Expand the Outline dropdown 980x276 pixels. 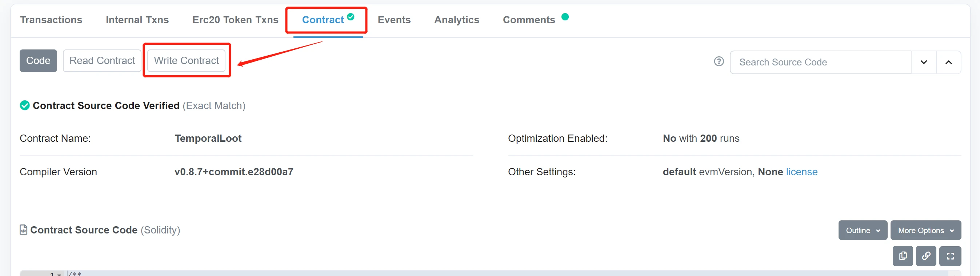click(863, 230)
